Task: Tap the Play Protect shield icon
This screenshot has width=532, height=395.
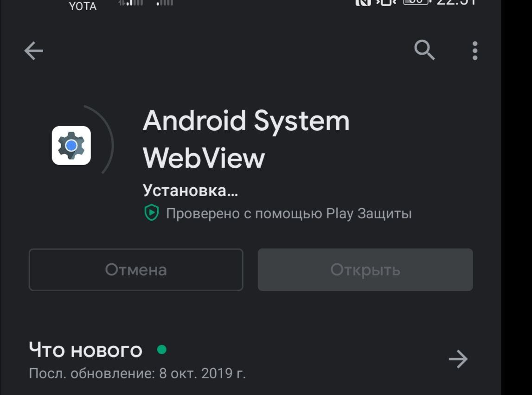Action: (151, 213)
